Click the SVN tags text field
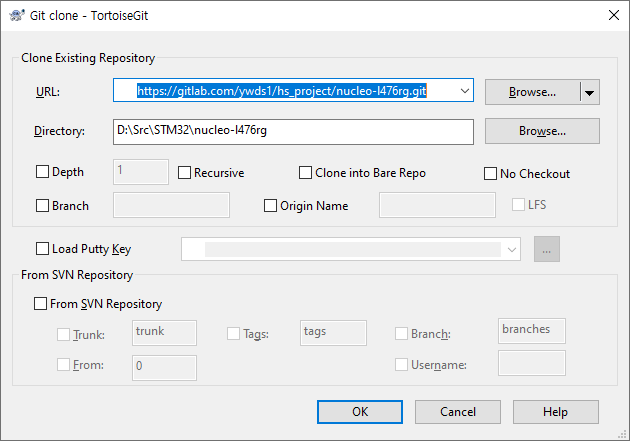Image resolution: width=630 pixels, height=441 pixels. pyautogui.click(x=333, y=333)
